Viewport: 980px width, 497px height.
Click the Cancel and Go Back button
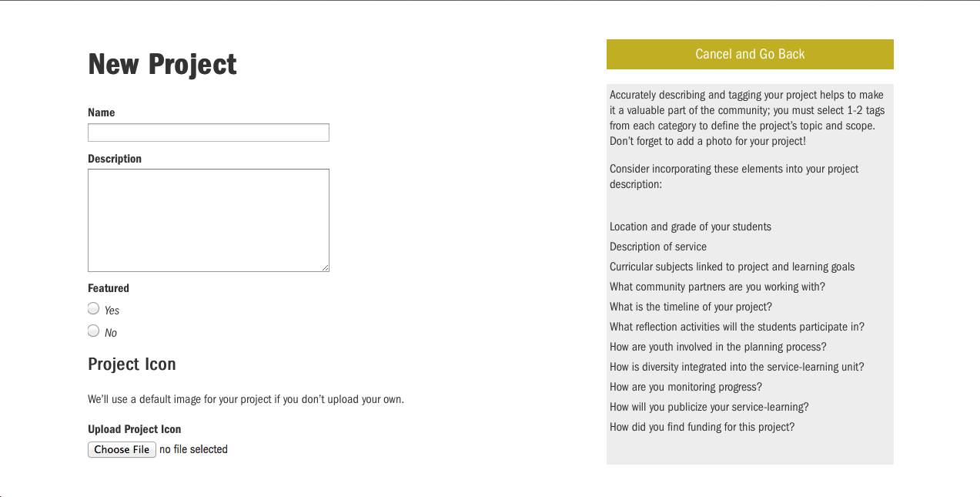coord(750,54)
